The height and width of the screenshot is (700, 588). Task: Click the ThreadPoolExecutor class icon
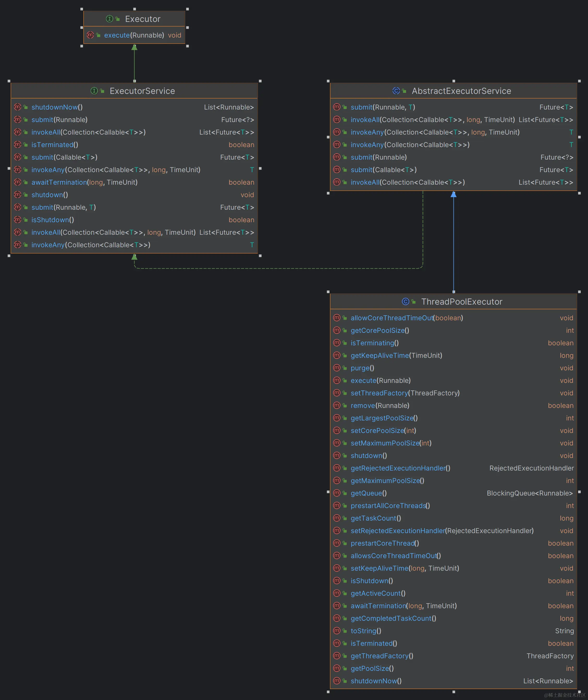point(405,301)
